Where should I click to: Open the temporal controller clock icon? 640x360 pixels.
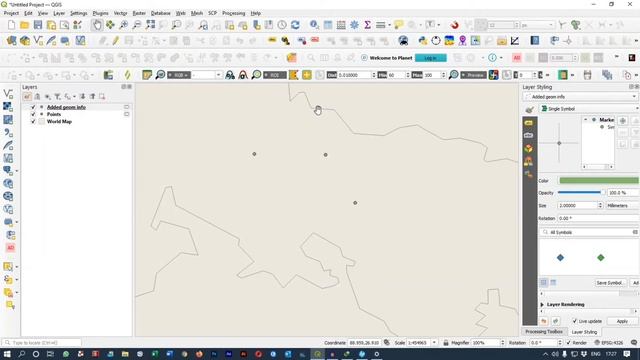click(x=282, y=25)
